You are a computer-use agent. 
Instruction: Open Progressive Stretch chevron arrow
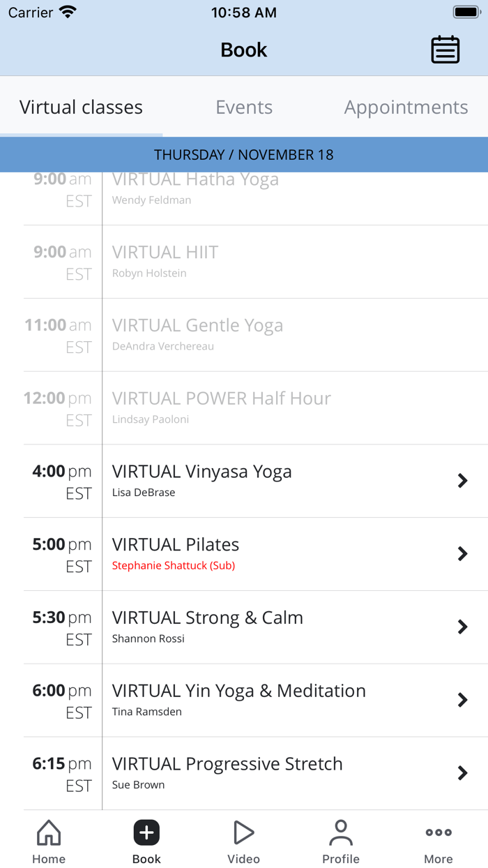[462, 773]
